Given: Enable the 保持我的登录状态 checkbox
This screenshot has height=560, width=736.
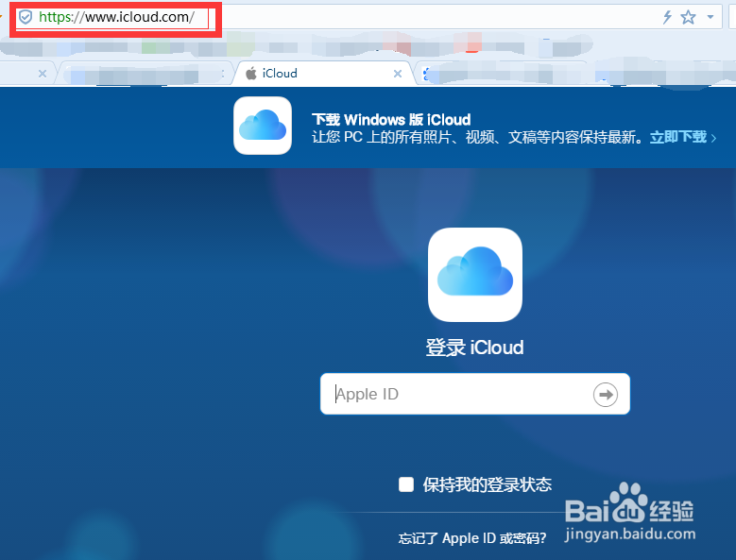Looking at the screenshot, I should [406, 484].
